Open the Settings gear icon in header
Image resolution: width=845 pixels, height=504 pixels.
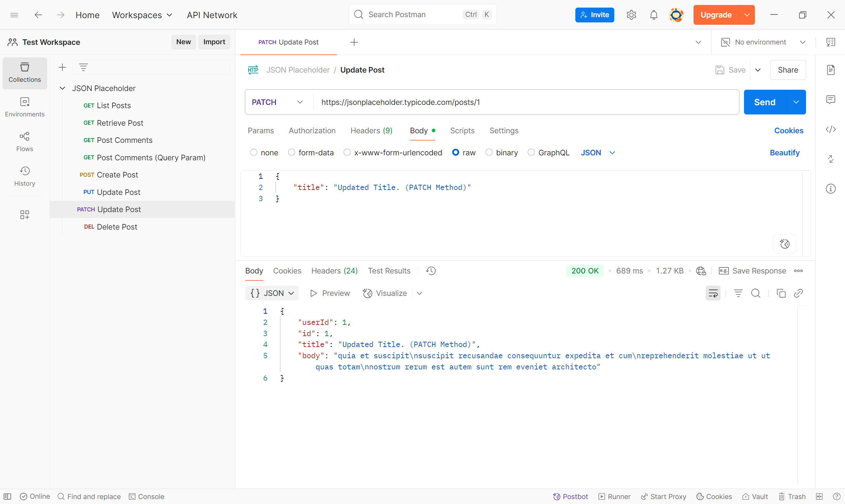pyautogui.click(x=631, y=15)
